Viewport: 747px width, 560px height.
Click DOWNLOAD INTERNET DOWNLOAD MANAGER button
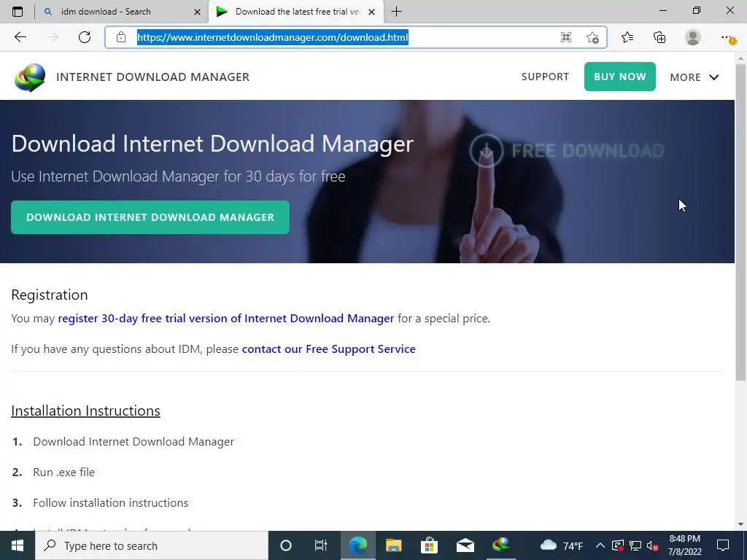pyautogui.click(x=150, y=217)
